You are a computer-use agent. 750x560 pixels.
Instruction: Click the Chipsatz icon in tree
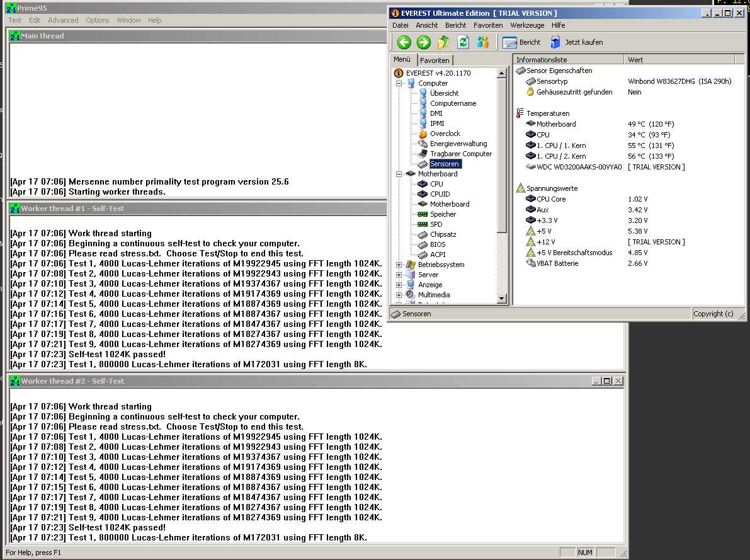click(x=423, y=234)
